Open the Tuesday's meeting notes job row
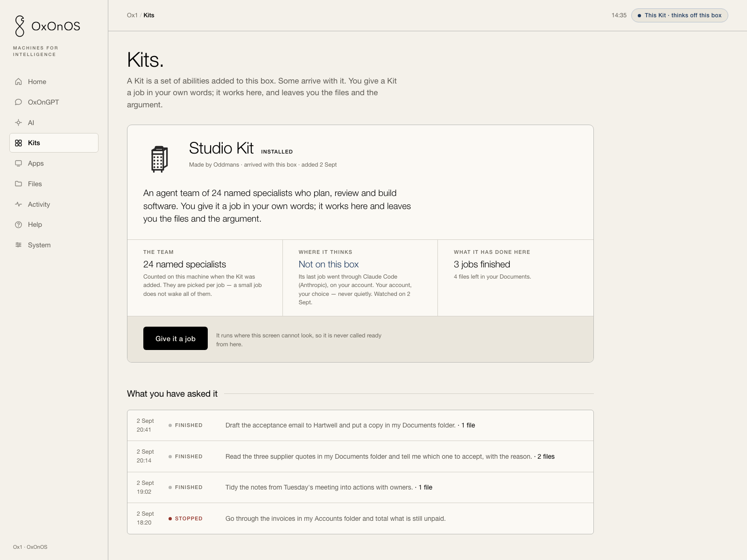Viewport: 747px width, 560px height. click(360, 488)
